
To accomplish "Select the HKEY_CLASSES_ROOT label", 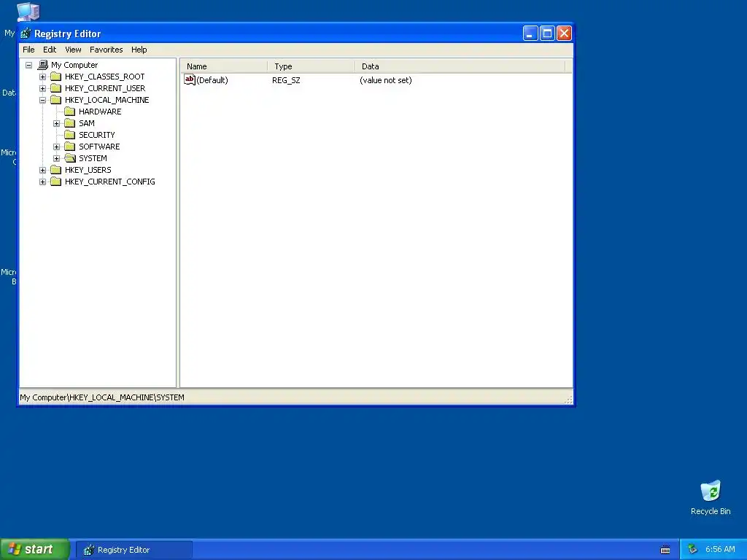I will point(105,77).
